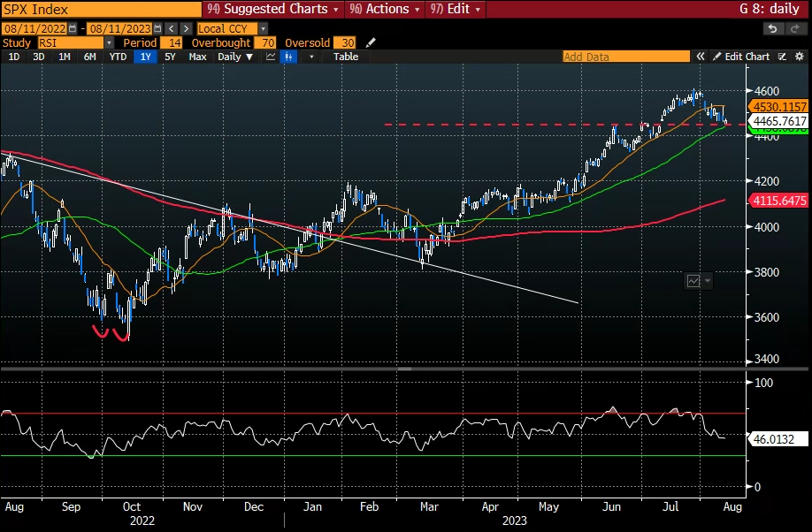Click the Oversold value field 30
The image size is (812, 532).
[344, 43]
